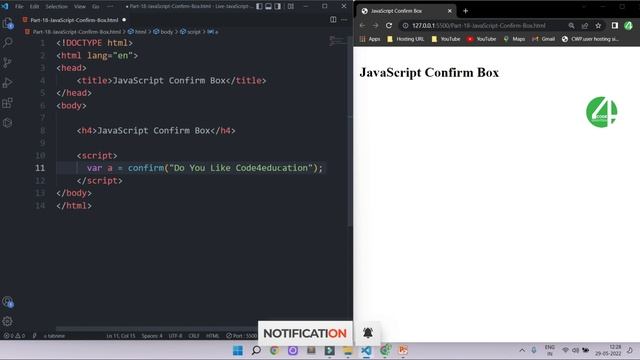Expand the hidden menus ellipsis in menu bar
This screenshot has height=360, width=640.
(x=110, y=7)
